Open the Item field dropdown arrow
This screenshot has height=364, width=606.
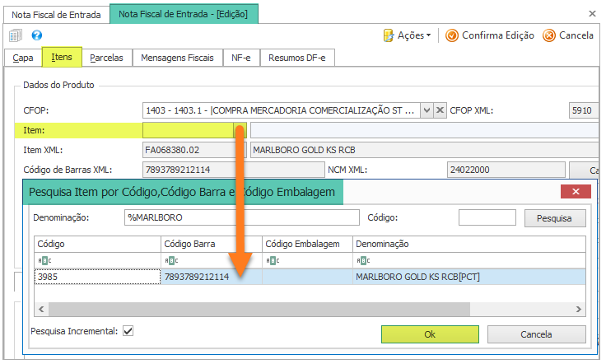pyautogui.click(x=240, y=130)
